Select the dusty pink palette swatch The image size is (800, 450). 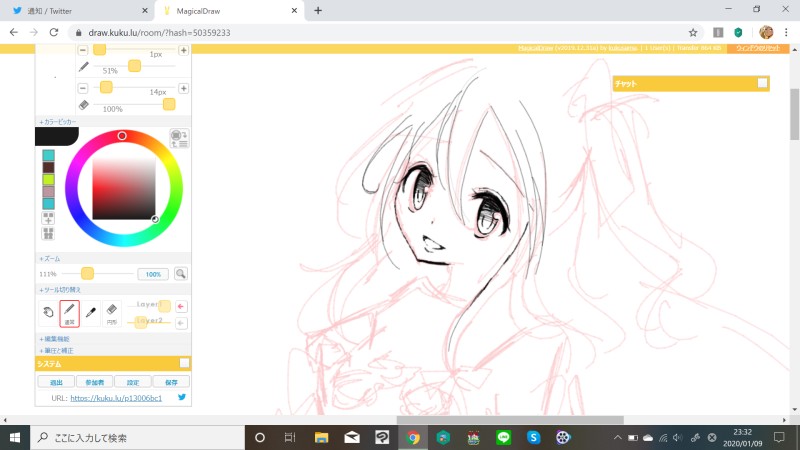pos(48,192)
